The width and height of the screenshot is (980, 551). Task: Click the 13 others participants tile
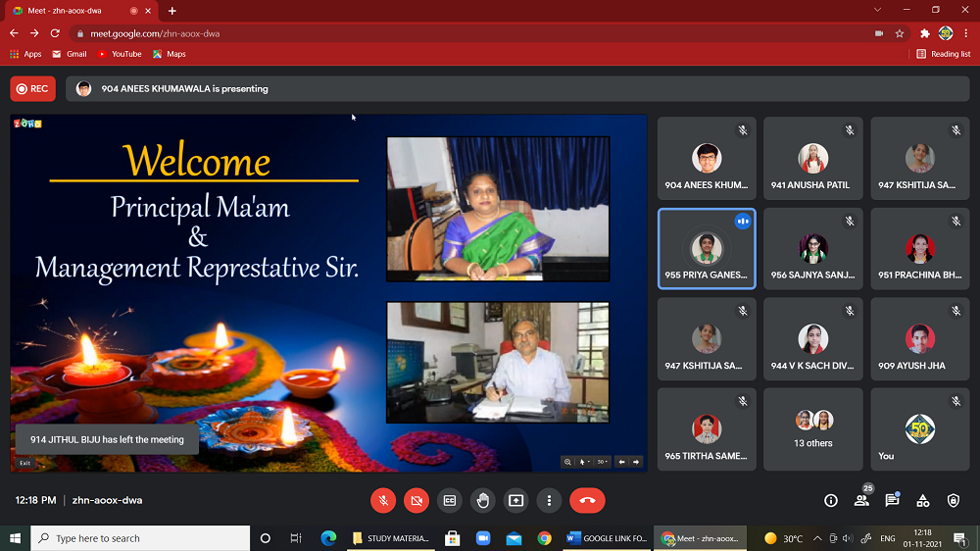click(x=812, y=429)
